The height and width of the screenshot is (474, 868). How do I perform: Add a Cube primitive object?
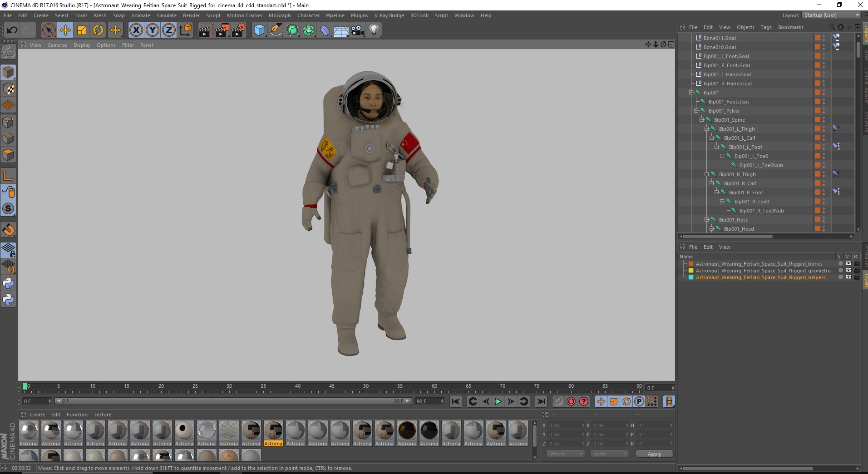point(259,30)
